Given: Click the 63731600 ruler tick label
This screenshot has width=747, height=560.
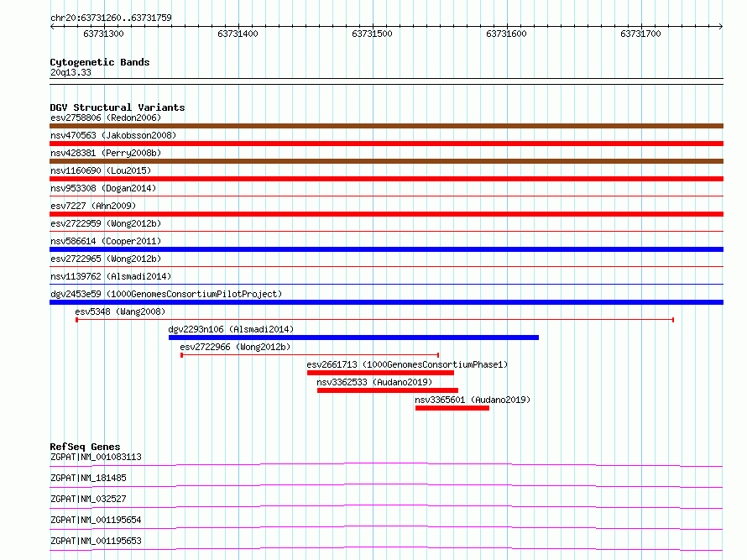Looking at the screenshot, I should (x=506, y=34).
